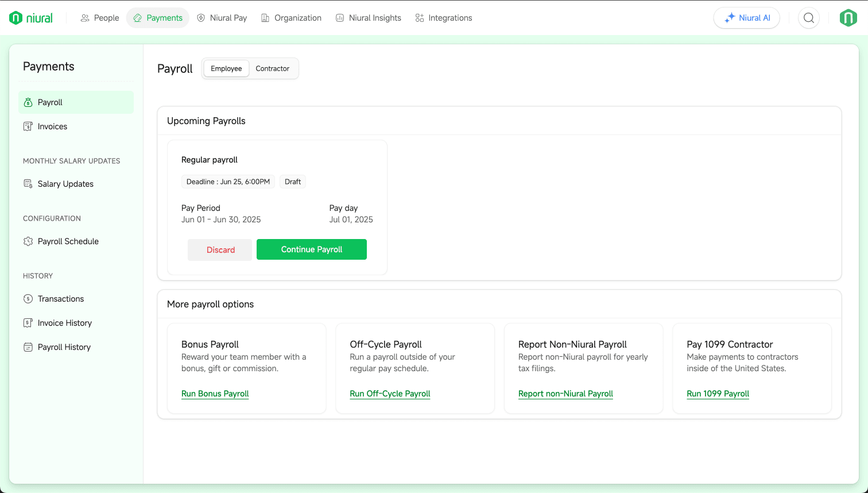
Task: Click the Pay 1099 Contractor heading
Action: pyautogui.click(x=730, y=344)
